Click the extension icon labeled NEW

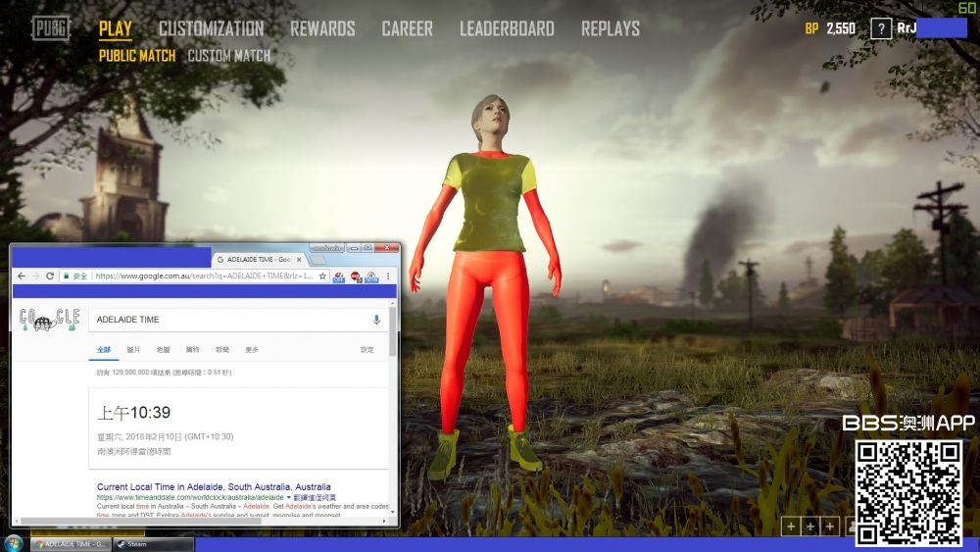click(371, 276)
